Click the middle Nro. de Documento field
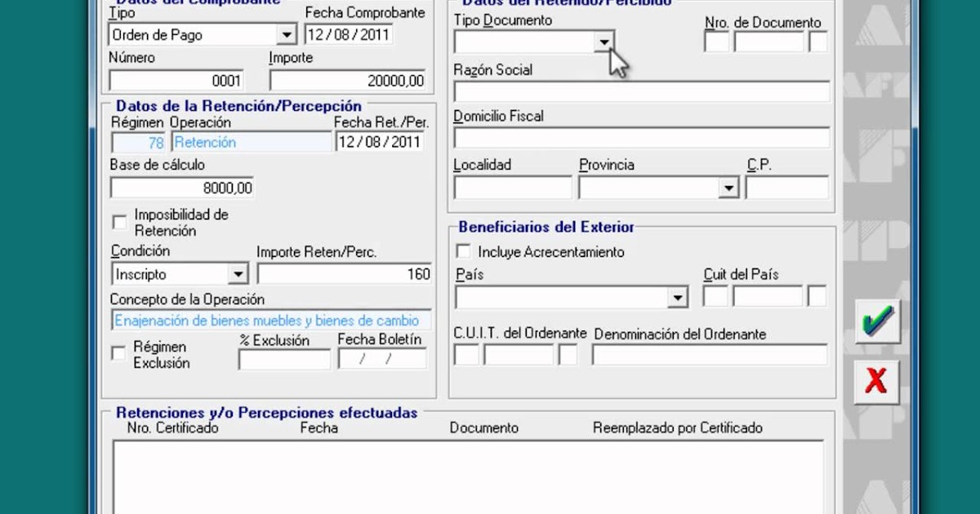Screen dimensions: 980x514 click(x=768, y=42)
